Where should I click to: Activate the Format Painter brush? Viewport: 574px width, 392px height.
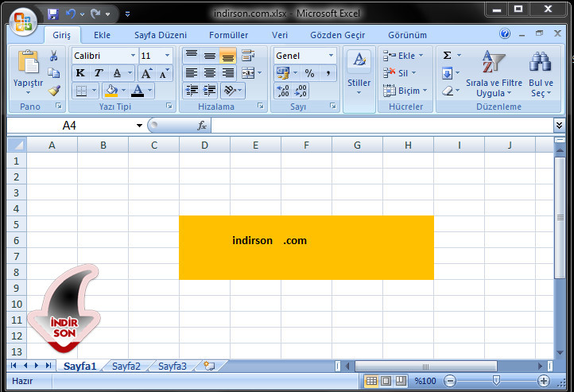(54, 90)
